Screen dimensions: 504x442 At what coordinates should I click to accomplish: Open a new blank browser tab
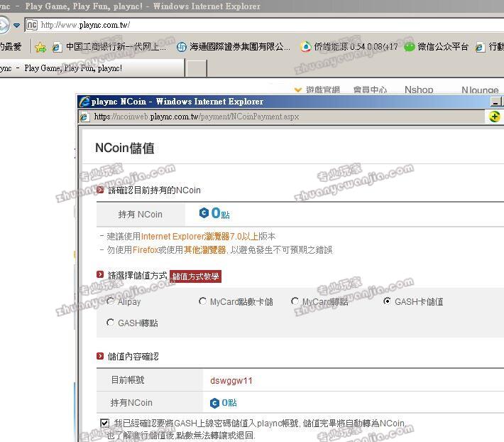[196, 68]
